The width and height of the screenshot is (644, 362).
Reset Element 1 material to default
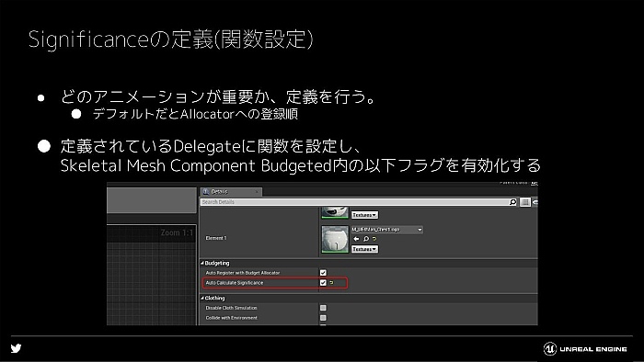click(374, 239)
